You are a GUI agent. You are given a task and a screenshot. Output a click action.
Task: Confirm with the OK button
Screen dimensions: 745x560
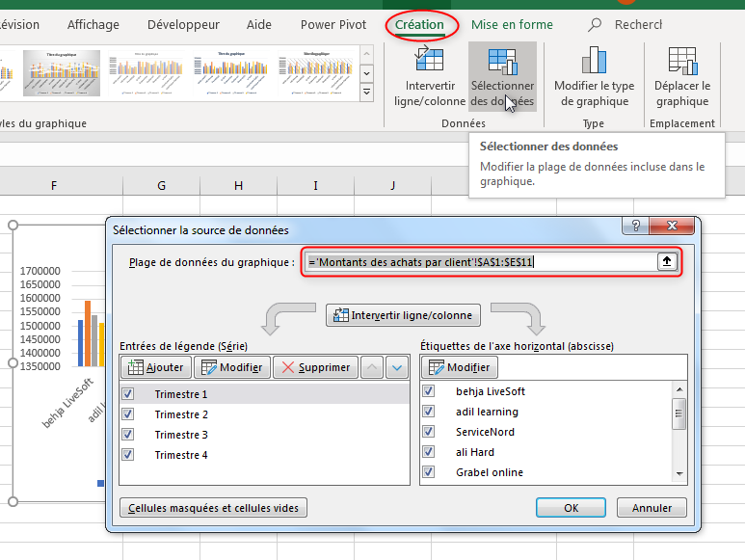pos(571,508)
